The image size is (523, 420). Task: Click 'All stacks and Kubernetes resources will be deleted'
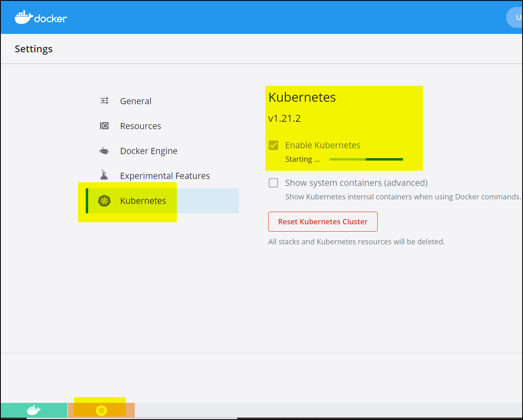[356, 241]
